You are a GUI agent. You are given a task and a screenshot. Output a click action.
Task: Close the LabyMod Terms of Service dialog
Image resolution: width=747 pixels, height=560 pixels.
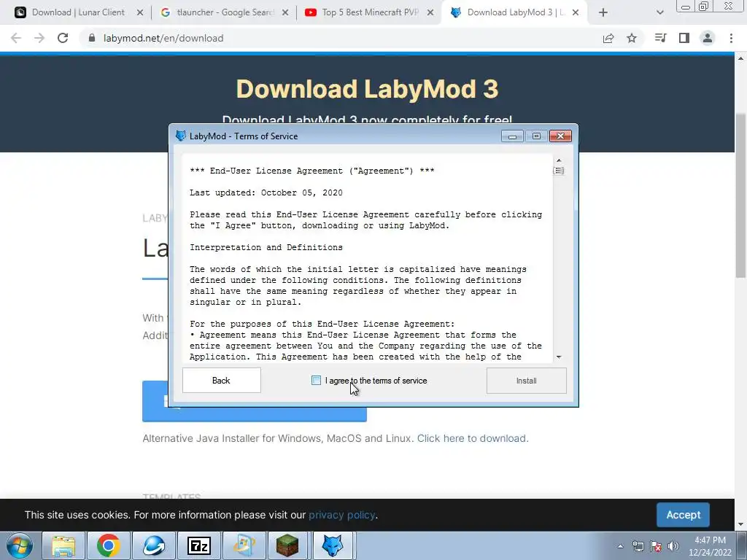click(x=561, y=136)
